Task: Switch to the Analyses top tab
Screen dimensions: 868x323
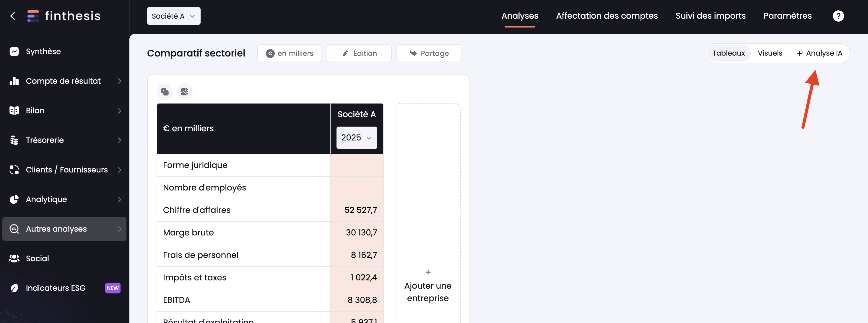Action: (x=520, y=16)
